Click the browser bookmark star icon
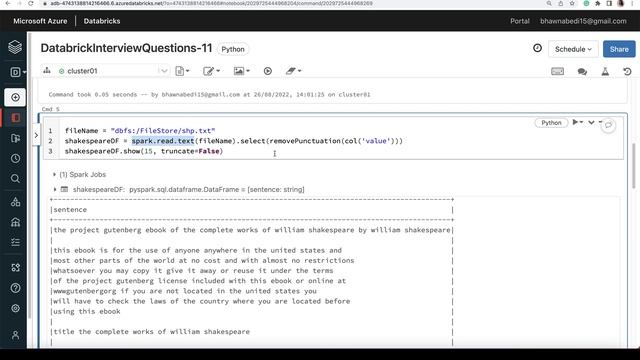Viewport: 640px width, 360px height. point(572,3)
